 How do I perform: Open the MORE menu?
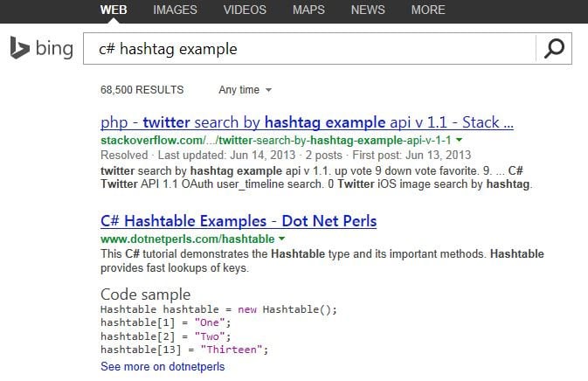[x=427, y=10]
